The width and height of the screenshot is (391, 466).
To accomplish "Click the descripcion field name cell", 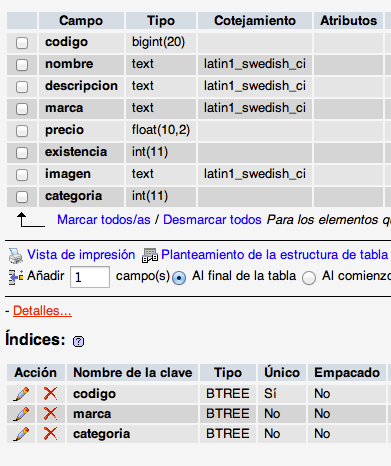I will (81, 86).
